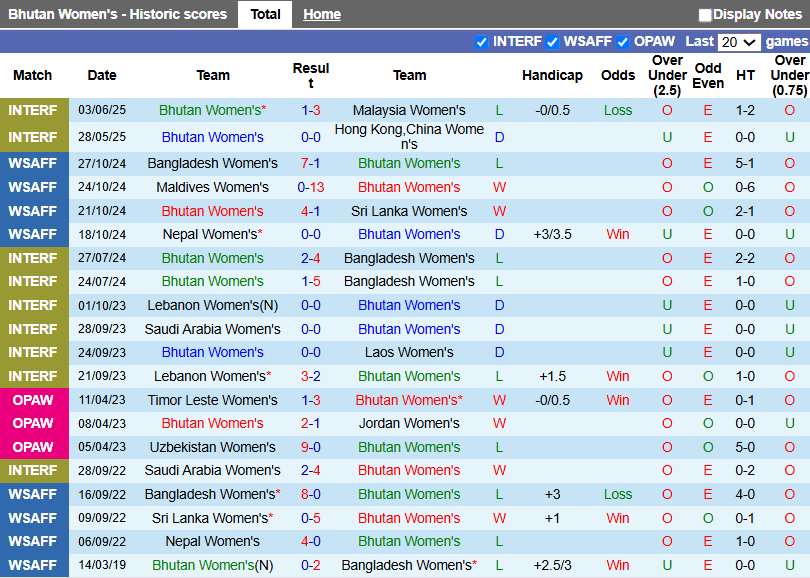Switch to the Home tab
Viewport: 810px width, 578px height.
322,14
